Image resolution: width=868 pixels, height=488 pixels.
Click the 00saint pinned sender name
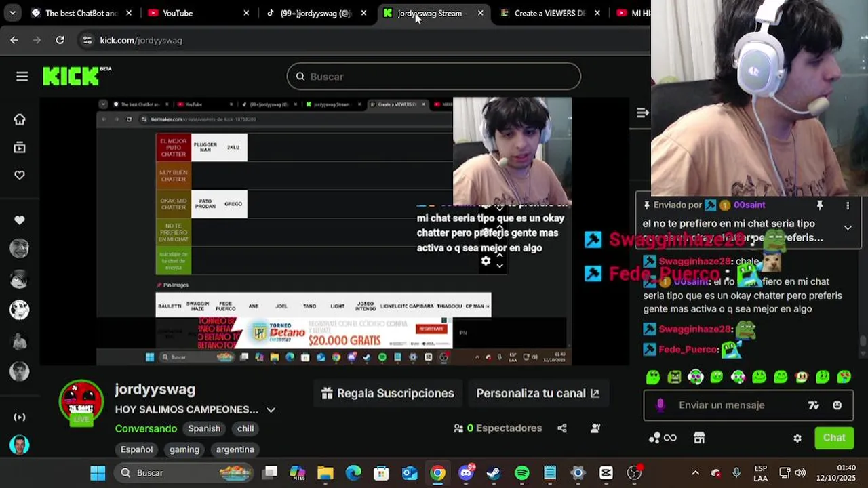pos(749,205)
